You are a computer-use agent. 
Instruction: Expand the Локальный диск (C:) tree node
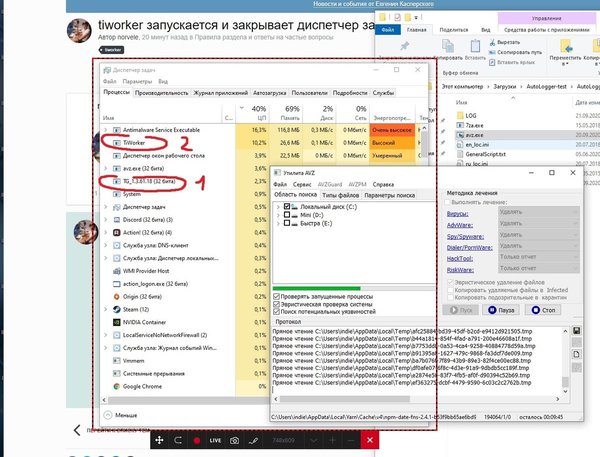278,207
